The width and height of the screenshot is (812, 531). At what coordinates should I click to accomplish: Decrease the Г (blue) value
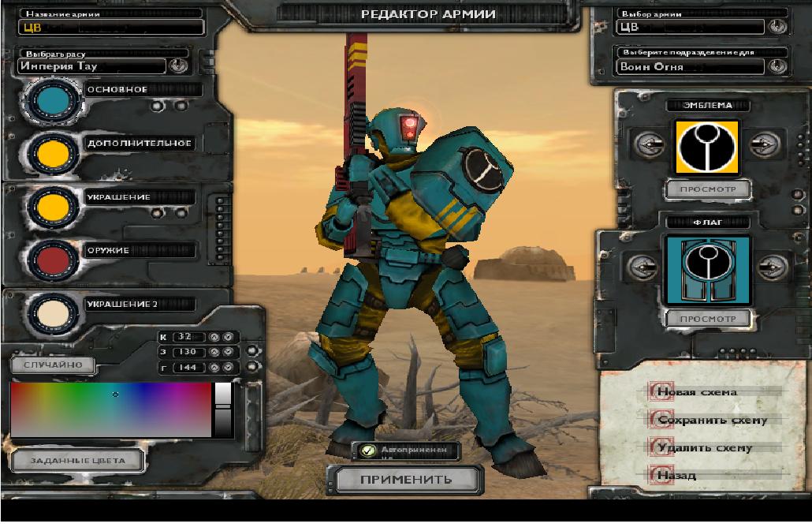pos(228,368)
